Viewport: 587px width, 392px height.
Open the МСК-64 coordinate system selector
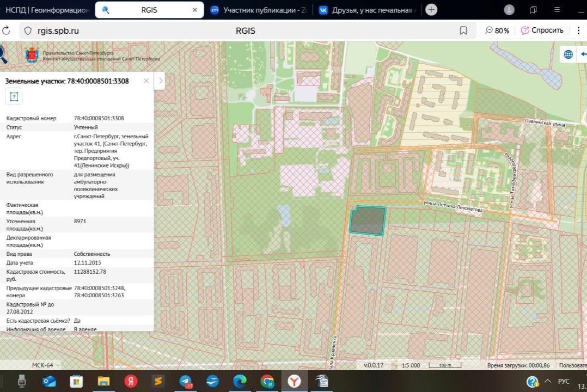coord(42,365)
